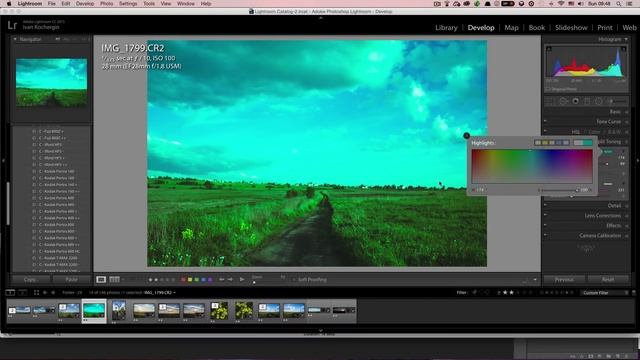Screen dimensions: 640x360
Task: Click the Paste settings button
Action: click(x=71, y=280)
